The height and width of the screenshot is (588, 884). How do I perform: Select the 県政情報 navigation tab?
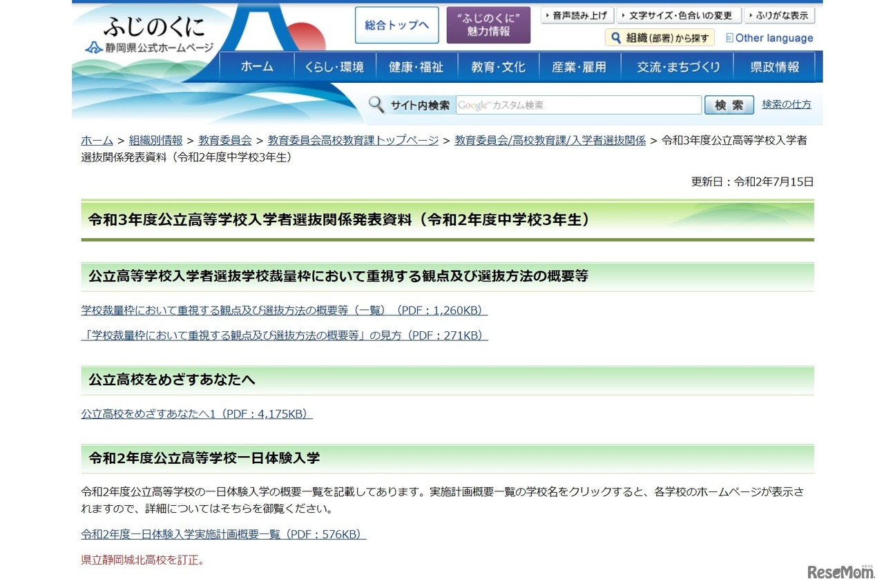pos(775,67)
